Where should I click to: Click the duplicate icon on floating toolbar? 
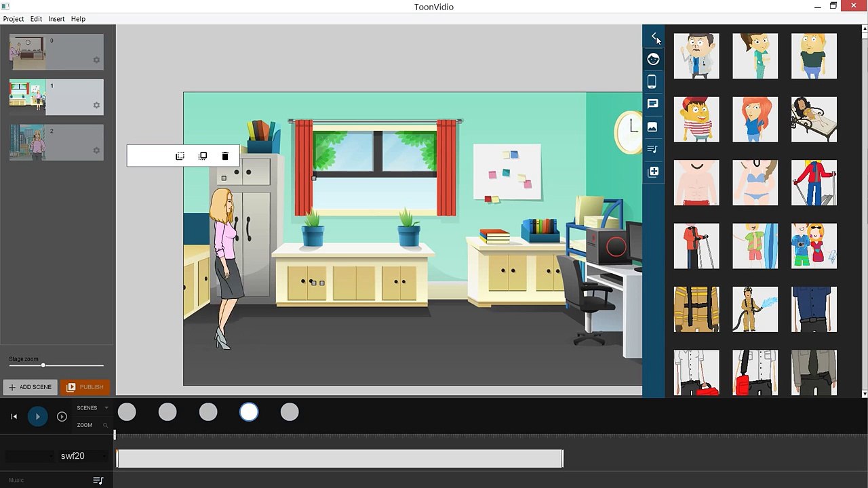(202, 156)
